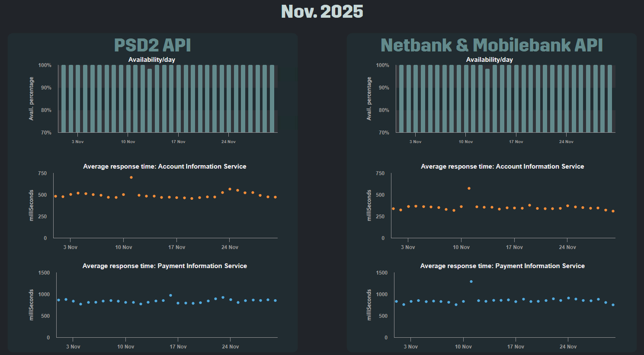This screenshot has height=355, width=644.
Task: Select the highest orange point in Netbank Account Information chart
Action: coord(469,189)
